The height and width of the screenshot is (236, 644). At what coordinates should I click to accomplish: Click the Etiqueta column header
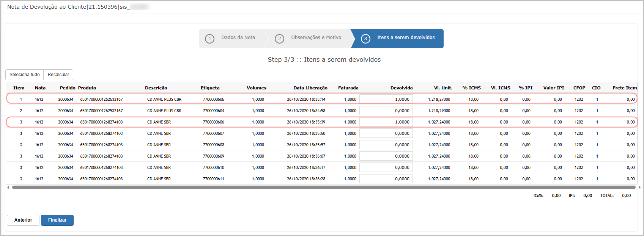pyautogui.click(x=210, y=88)
